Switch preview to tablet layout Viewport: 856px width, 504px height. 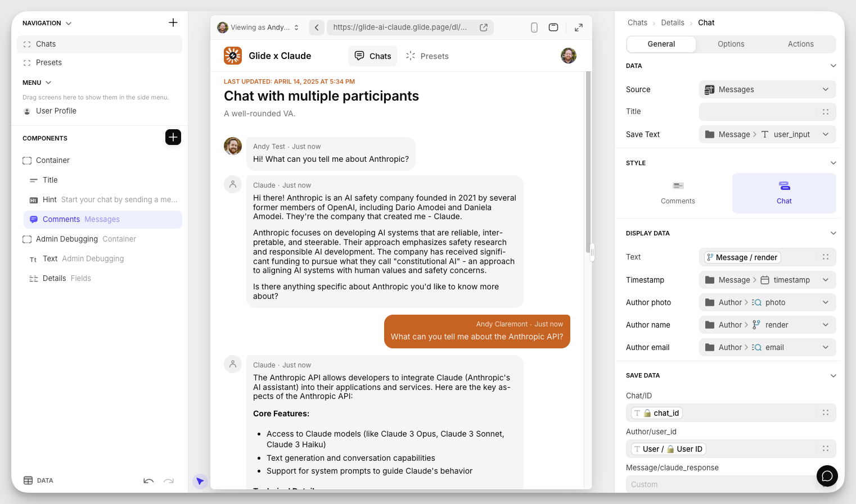coord(553,27)
